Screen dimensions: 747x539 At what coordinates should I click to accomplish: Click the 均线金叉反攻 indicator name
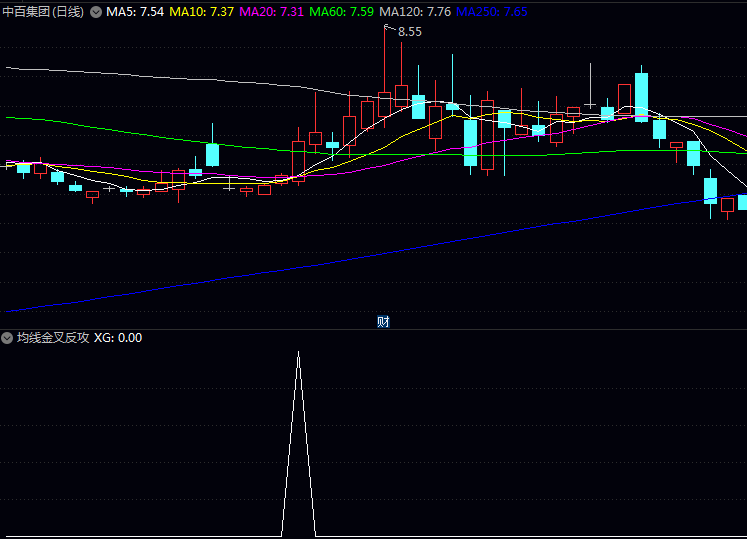click(52, 338)
